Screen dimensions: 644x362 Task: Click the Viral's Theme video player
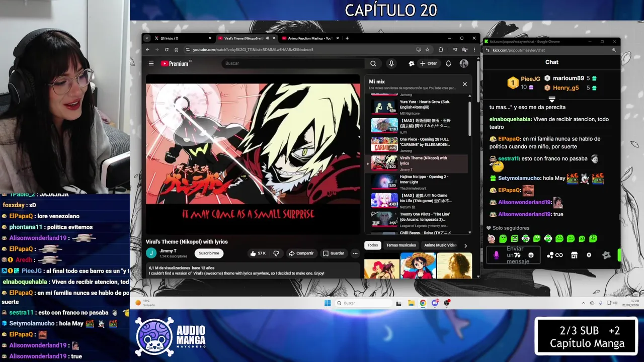253,153
